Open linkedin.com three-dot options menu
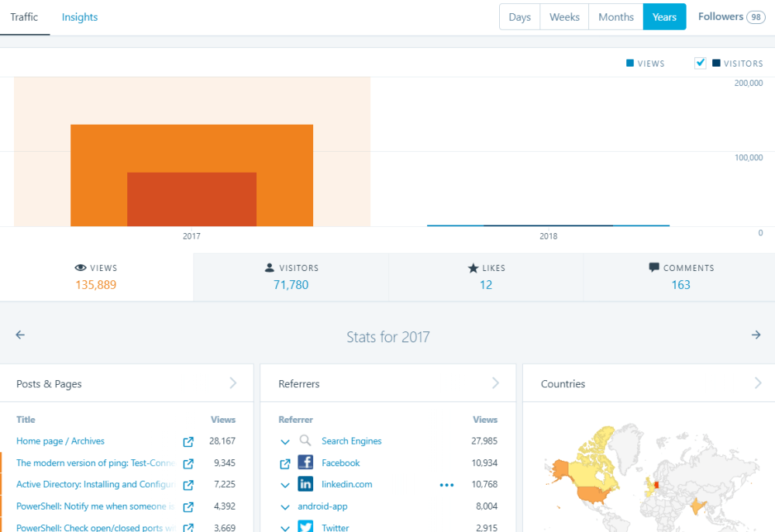This screenshot has width=775, height=532. [x=446, y=486]
